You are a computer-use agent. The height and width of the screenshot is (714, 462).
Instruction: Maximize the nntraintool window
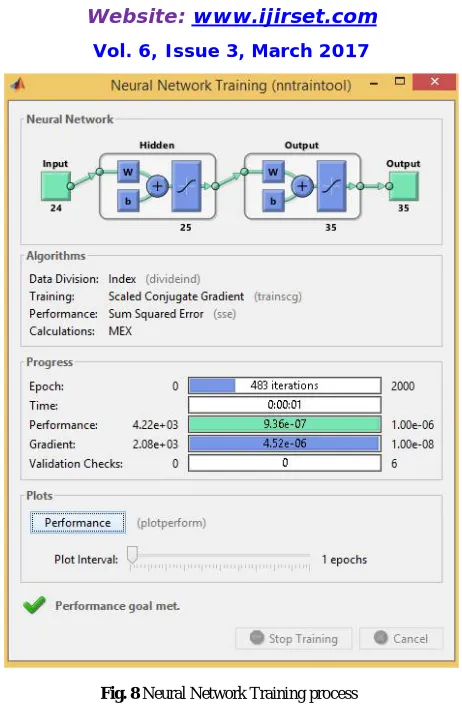400,82
